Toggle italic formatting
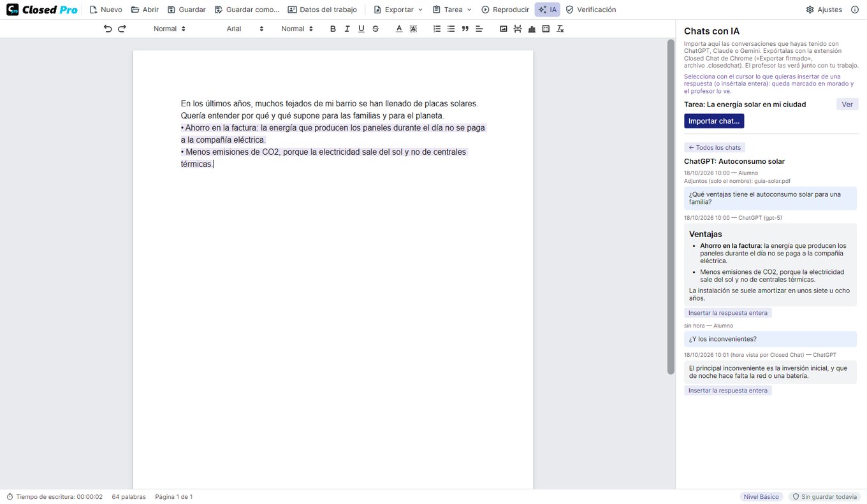The width and height of the screenshot is (867, 504). (347, 29)
